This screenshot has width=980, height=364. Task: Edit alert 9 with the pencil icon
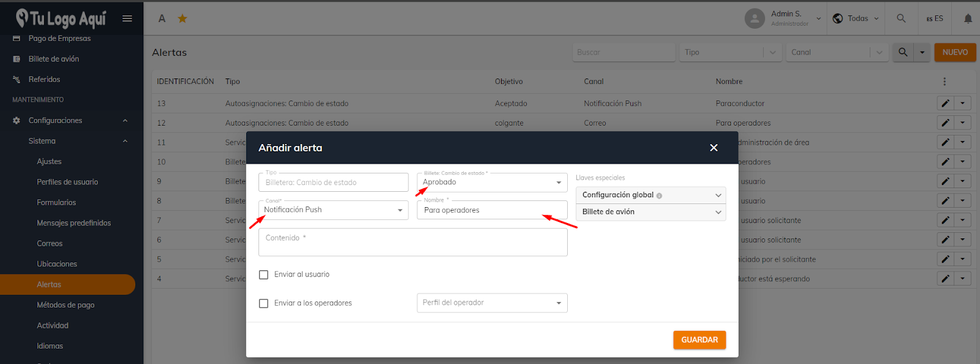pyautogui.click(x=945, y=181)
